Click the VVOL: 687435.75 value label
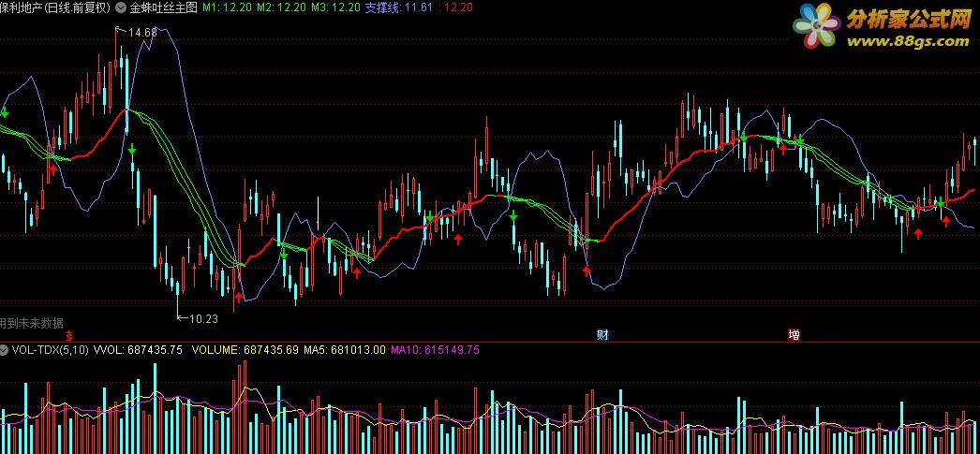Screen dimensions: 980x454 138,350
